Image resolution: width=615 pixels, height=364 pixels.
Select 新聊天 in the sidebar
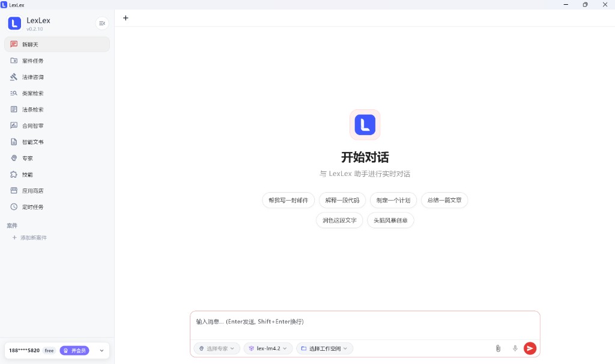pyautogui.click(x=57, y=44)
